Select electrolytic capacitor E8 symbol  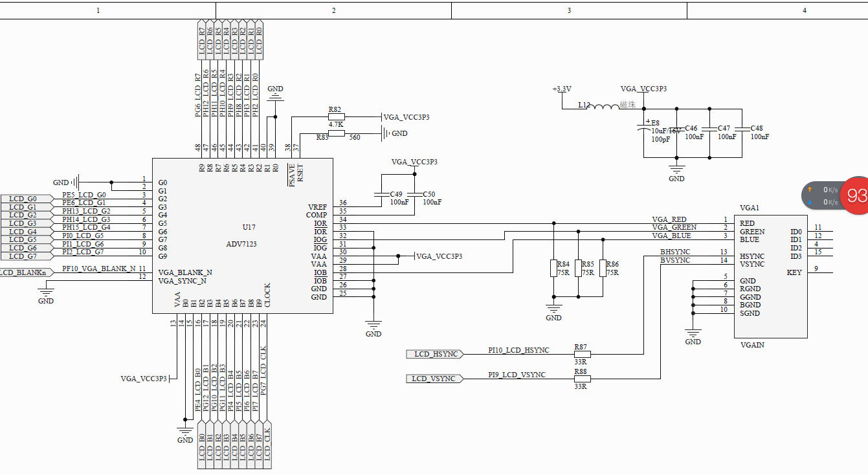click(x=644, y=127)
